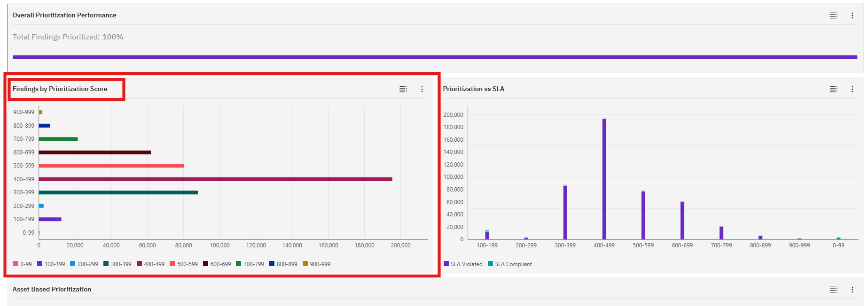Click the Asset Based Prioritization title
This screenshot has width=868, height=306.
[52, 290]
